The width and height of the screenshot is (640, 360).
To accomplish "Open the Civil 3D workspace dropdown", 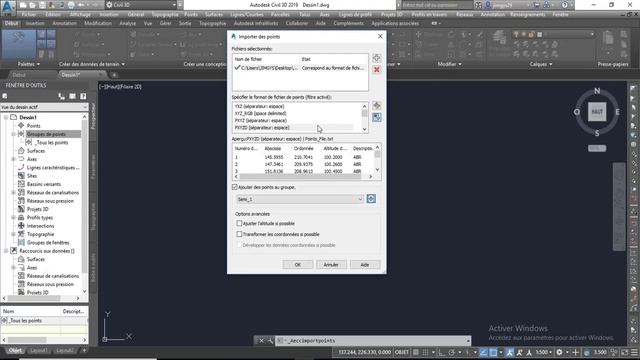I will [142, 5].
